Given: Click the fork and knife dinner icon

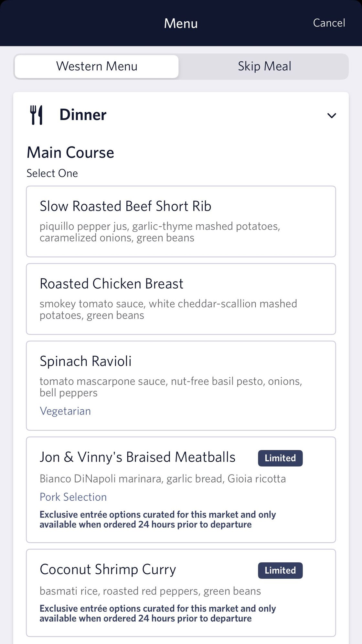Looking at the screenshot, I should click(36, 115).
